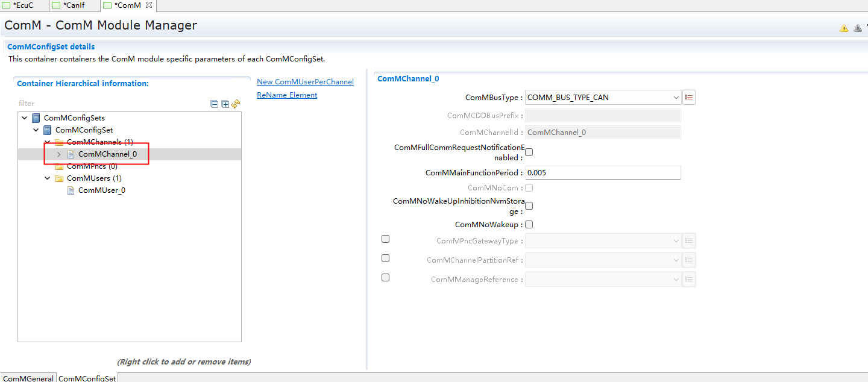Image resolution: width=868 pixels, height=382 pixels.
Task: Click the refresh icon beside the tree filter
Action: pyautogui.click(x=236, y=104)
